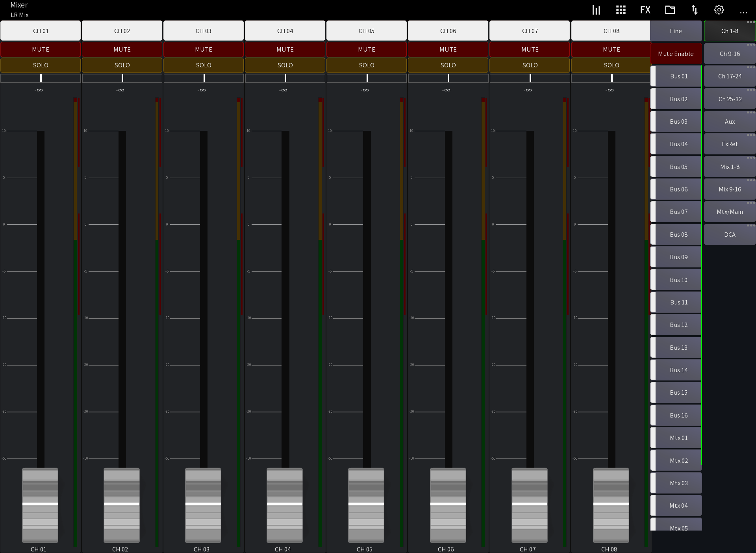Open the DCA fader bank
The image size is (756, 553).
729,234
